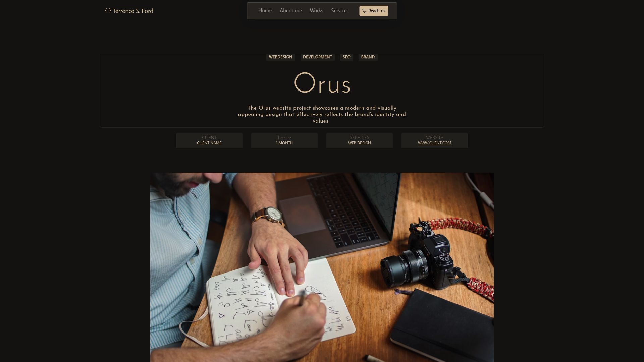
Task: Select the DEVELOPMENT tag
Action: coord(317,57)
